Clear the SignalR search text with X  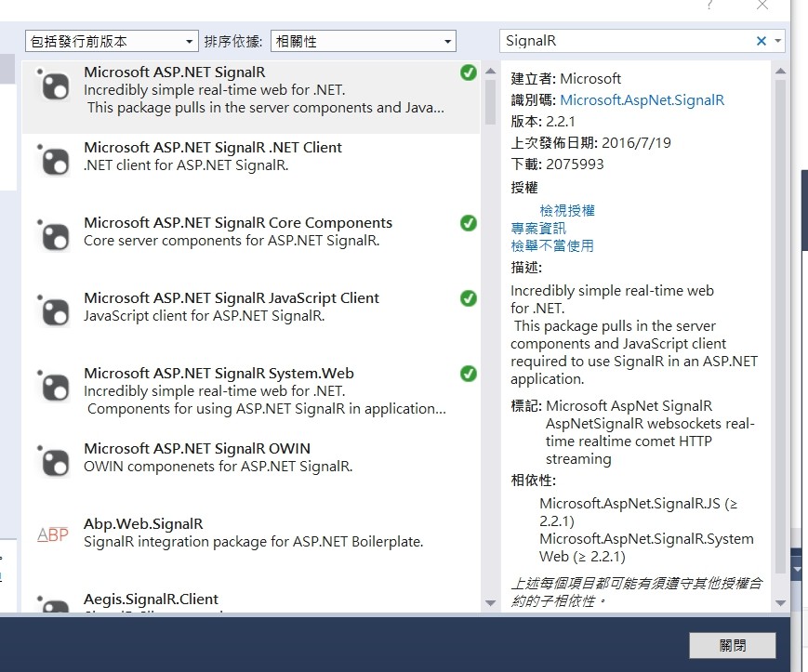(761, 41)
